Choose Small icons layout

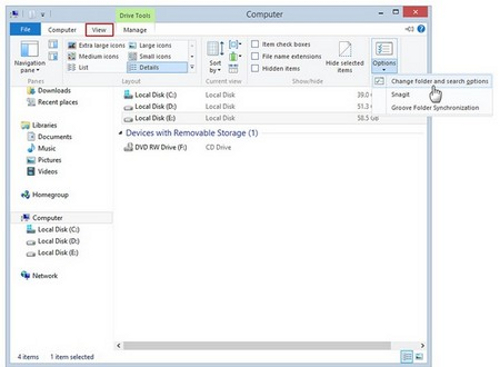pyautogui.click(x=150, y=56)
